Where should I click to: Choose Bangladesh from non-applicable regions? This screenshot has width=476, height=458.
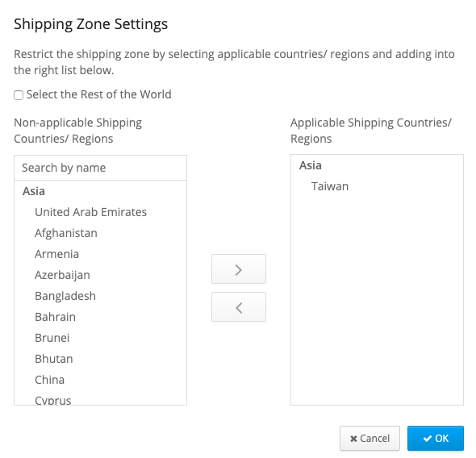coord(65,296)
